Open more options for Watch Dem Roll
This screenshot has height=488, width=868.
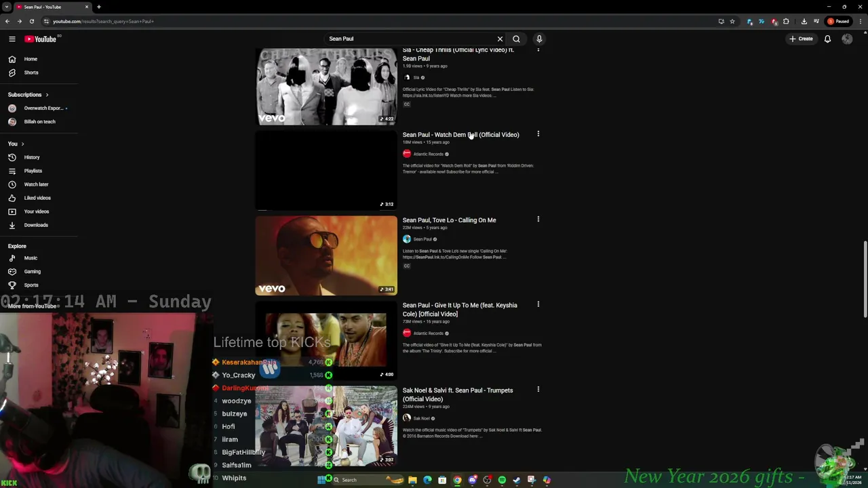tap(538, 134)
